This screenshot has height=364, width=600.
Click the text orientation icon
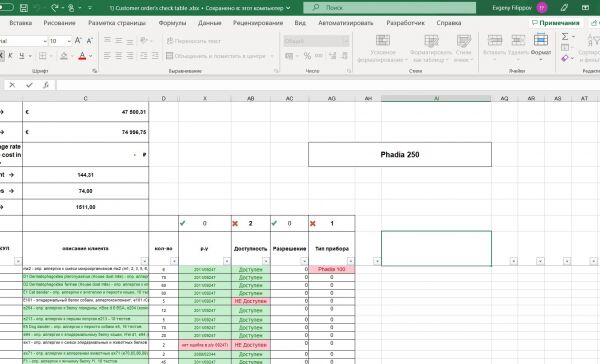[x=144, y=41]
